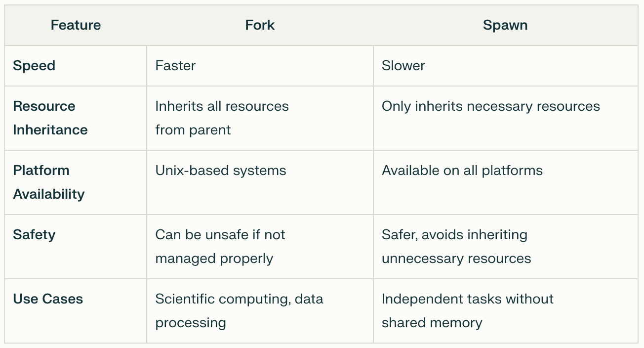This screenshot has width=644, height=348.
Task: Click "Safer, avoids inheriting unnecessary resources" cell
Action: (456, 246)
